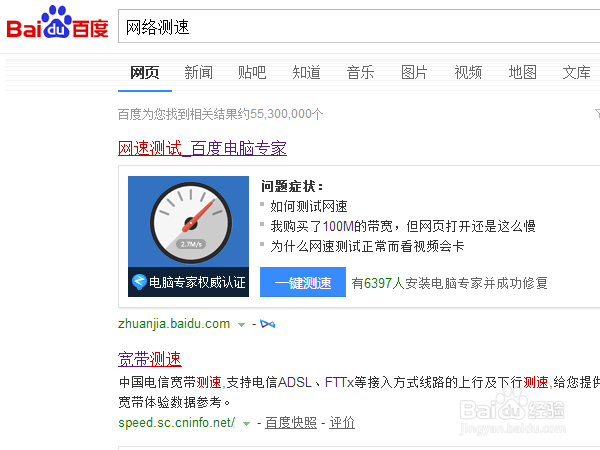Open the 宽带测速 result link

click(x=150, y=359)
